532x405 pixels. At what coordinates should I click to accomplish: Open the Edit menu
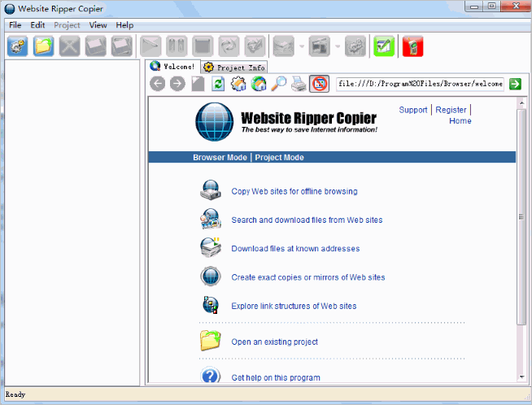[x=37, y=25]
